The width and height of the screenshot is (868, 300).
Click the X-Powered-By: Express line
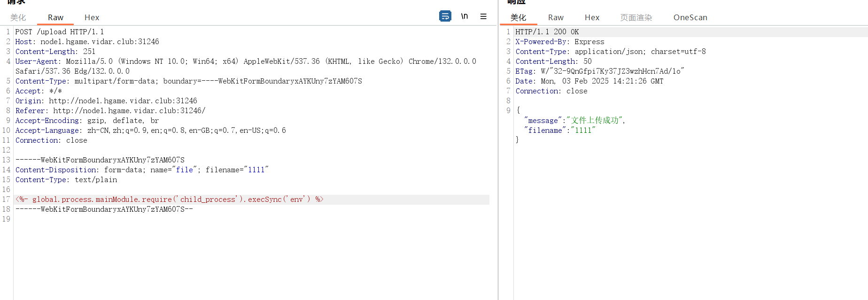560,42
